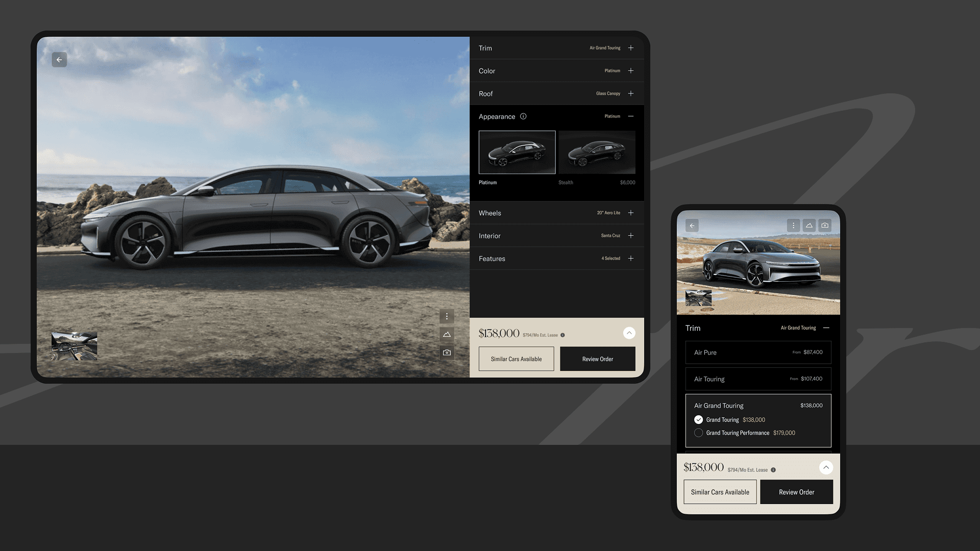
Task: Expand price summary chevron on tablet
Action: [629, 333]
